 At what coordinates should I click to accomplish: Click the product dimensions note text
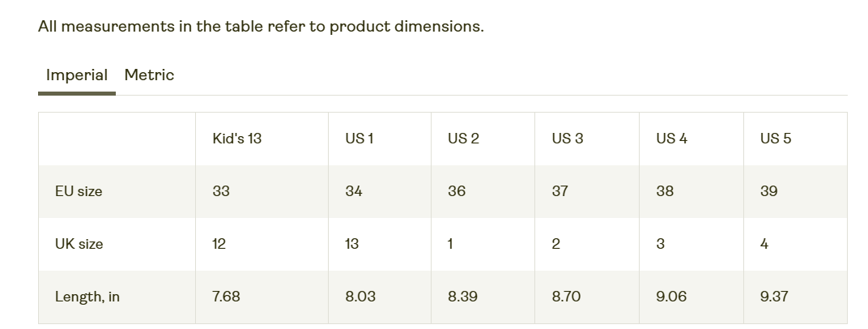pyautogui.click(x=260, y=26)
